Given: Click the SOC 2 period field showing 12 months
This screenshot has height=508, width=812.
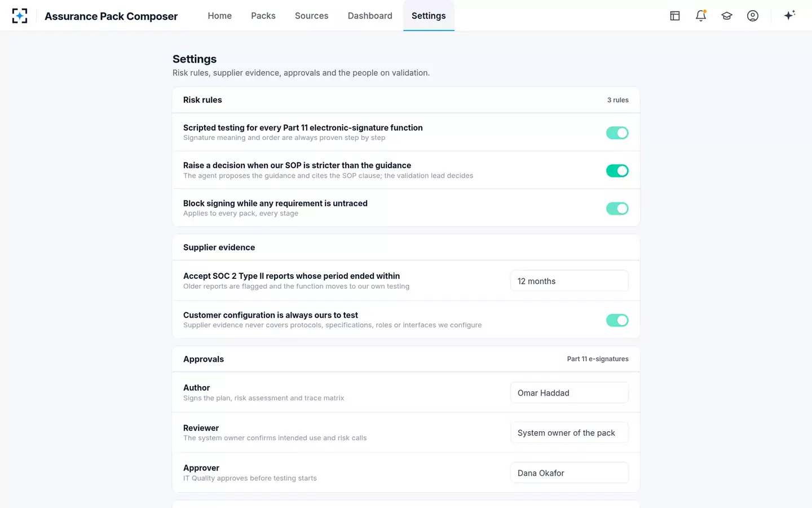Looking at the screenshot, I should 570,281.
